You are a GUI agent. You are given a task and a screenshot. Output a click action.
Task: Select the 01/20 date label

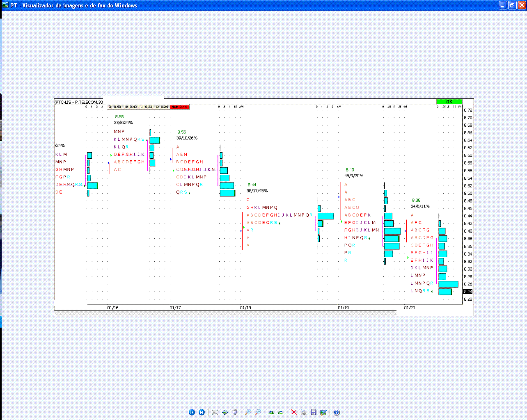(x=410, y=308)
